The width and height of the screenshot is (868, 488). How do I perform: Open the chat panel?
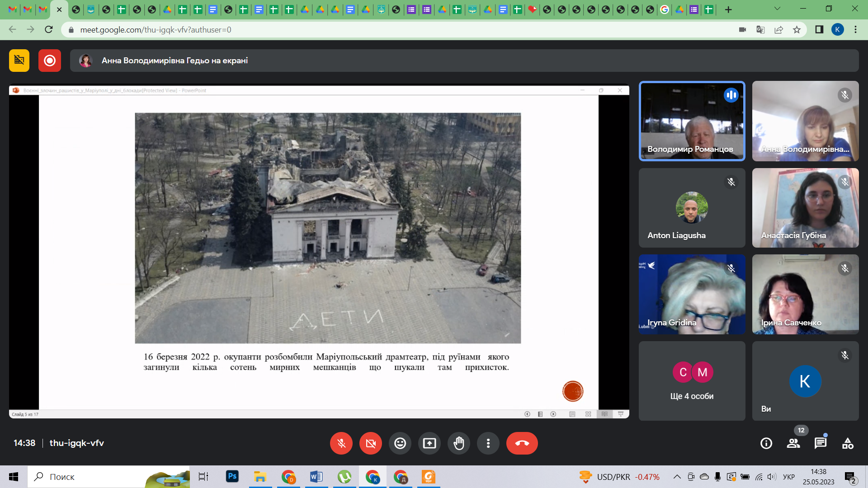click(x=821, y=443)
